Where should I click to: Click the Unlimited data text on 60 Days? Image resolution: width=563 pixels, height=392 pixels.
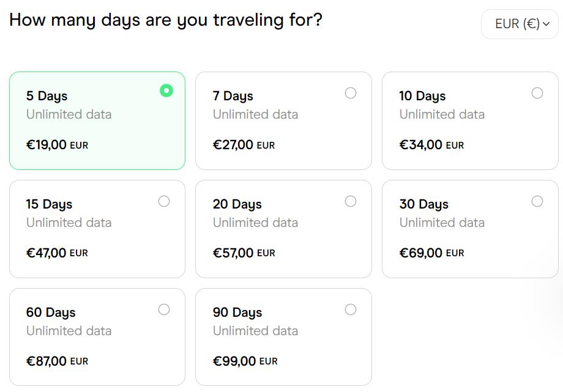(69, 331)
